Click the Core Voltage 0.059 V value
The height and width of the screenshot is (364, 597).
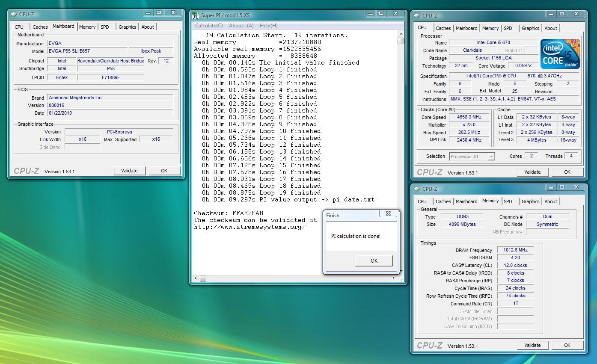523,66
